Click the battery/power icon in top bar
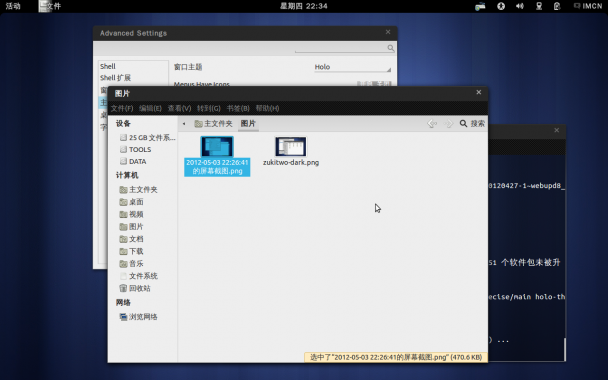Viewport: 608px width, 380px height. (557, 6)
